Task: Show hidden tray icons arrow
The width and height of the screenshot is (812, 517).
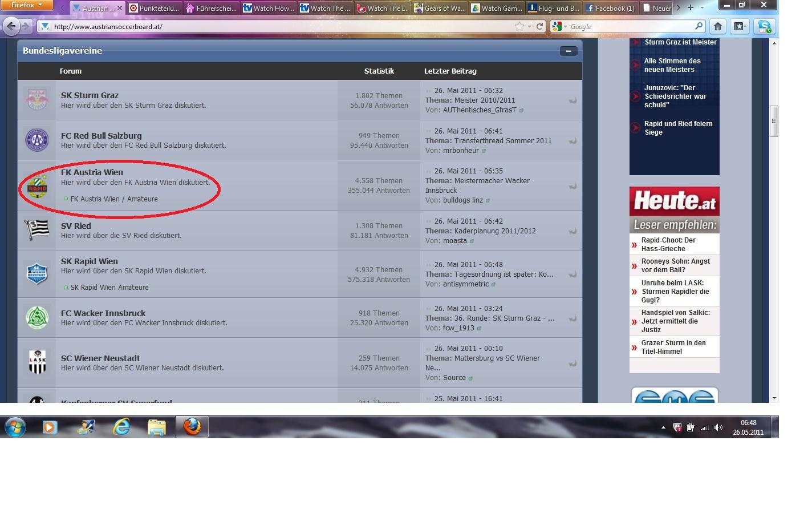Action: (663, 427)
